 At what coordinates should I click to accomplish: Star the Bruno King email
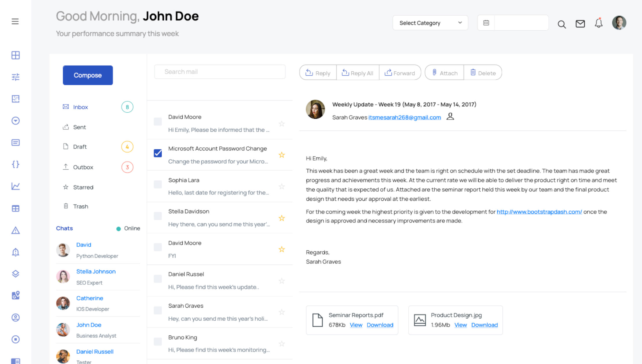(x=282, y=343)
